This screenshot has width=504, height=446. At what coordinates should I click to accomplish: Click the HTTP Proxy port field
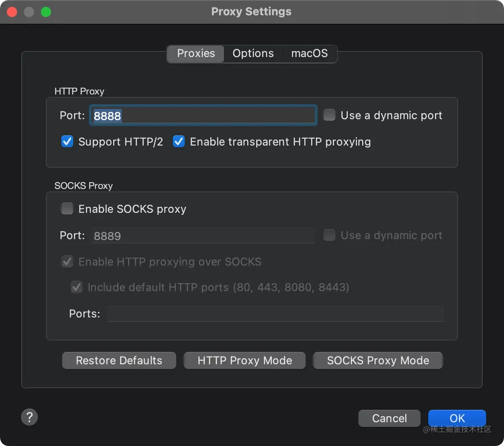[203, 115]
